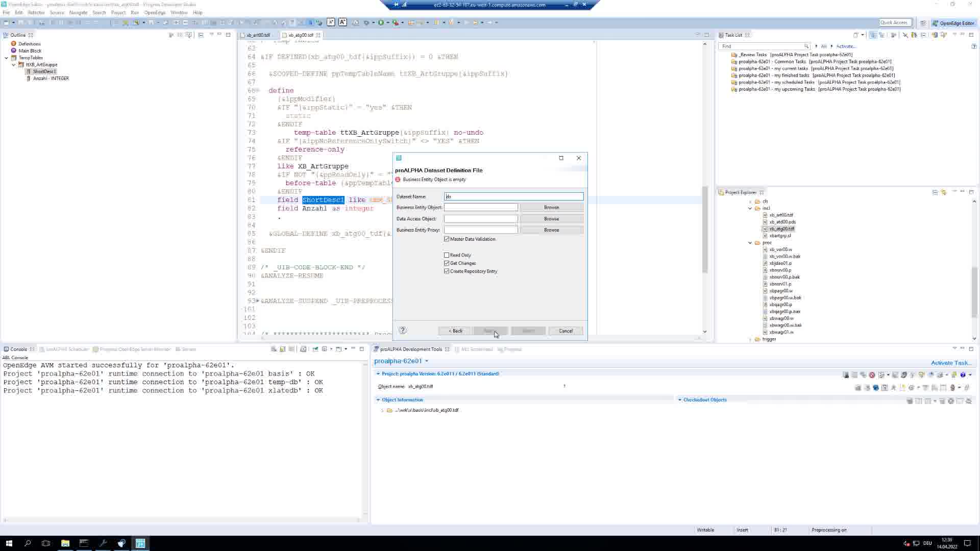Viewport: 980px width, 551px height.
Task: Click the Link with Editor icon in Project Explorer
Action: 944,192
